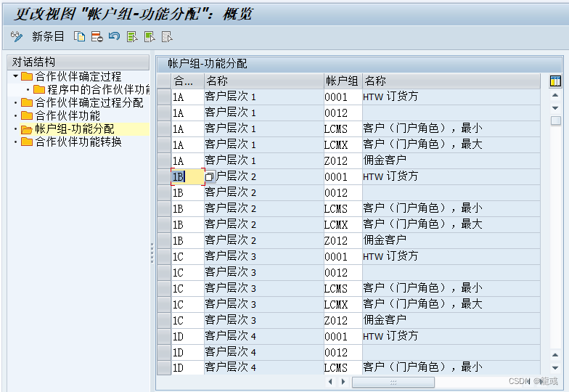
Task: Click the 1C cell in row with 0001
Action: click(187, 257)
